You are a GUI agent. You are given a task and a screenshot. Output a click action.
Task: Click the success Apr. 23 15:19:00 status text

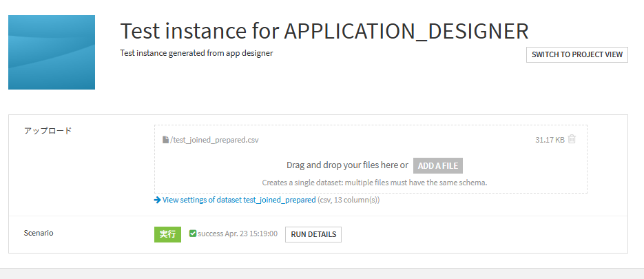237,234
